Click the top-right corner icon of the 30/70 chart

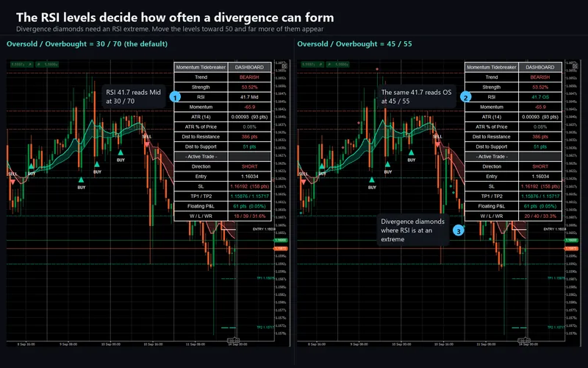(x=284, y=66)
